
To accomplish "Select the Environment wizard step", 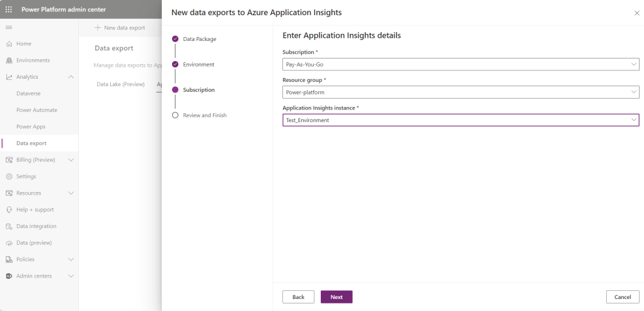I will click(x=198, y=64).
